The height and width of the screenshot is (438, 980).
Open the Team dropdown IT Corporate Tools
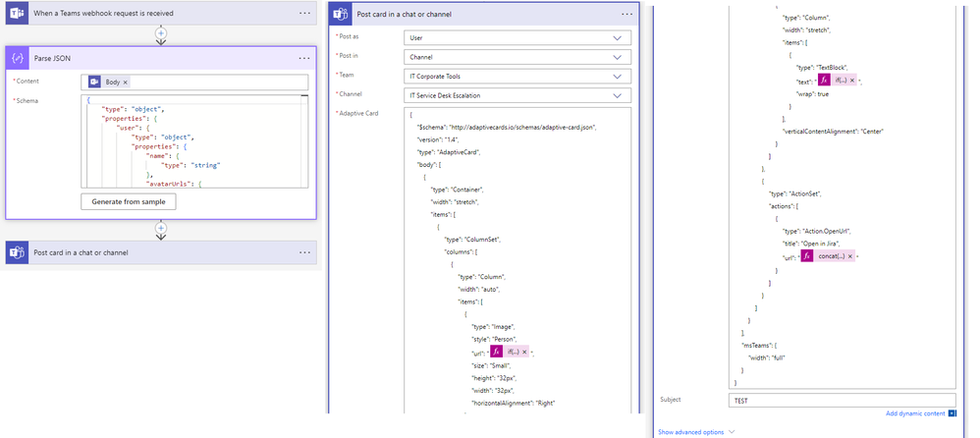(x=517, y=77)
